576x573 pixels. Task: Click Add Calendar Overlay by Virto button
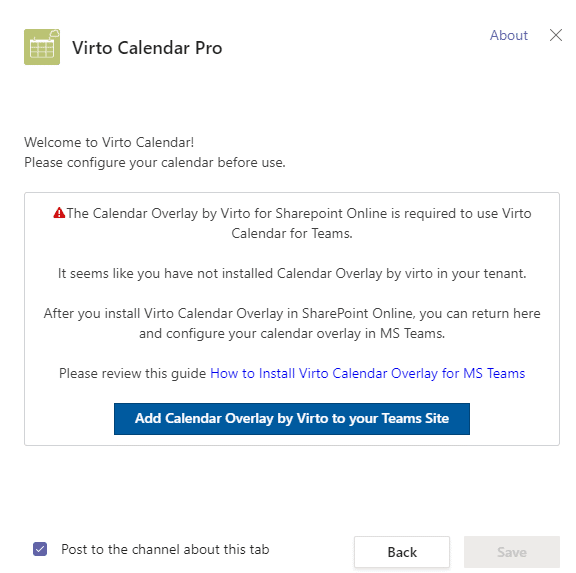pyautogui.click(x=292, y=419)
